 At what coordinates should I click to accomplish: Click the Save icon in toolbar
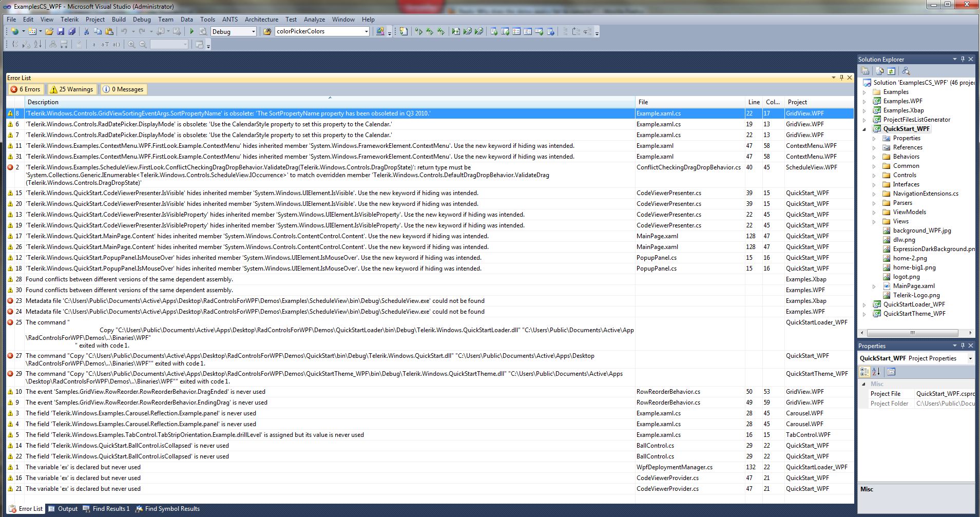[x=61, y=31]
